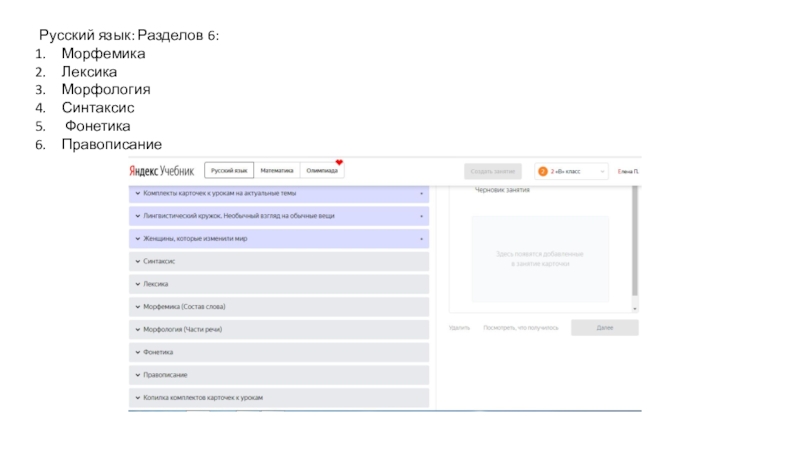This screenshot has height=450, width=800.
Task: Expand Комплекты карточек к урокам section
Action: tap(280, 193)
